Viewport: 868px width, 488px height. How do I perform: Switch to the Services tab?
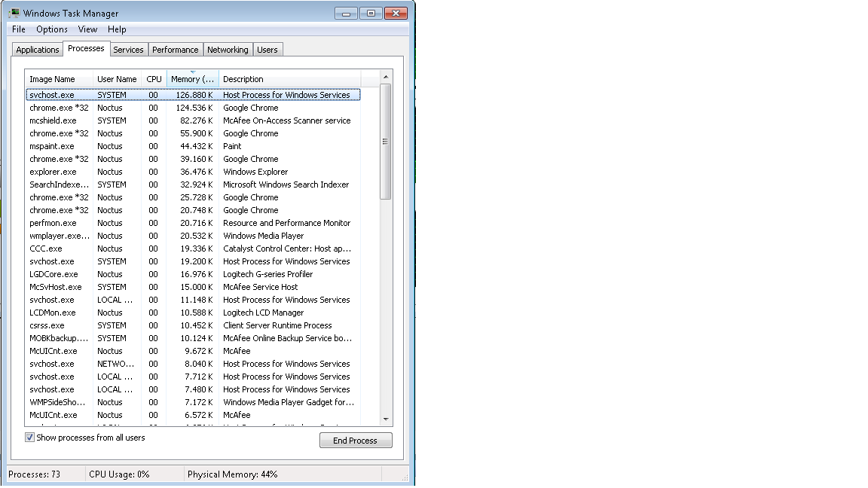(128, 50)
